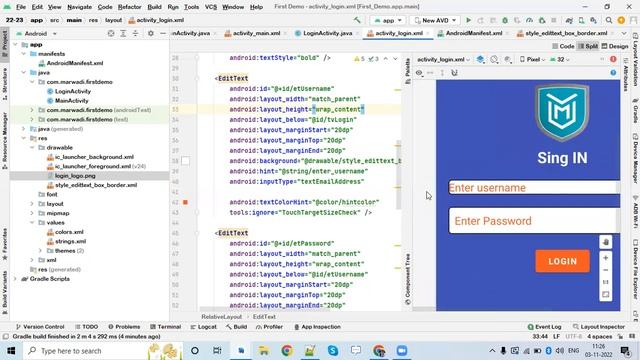This screenshot has height=360, width=640.
Task: Click the hintcolor gutter color swatch
Action: point(185,202)
